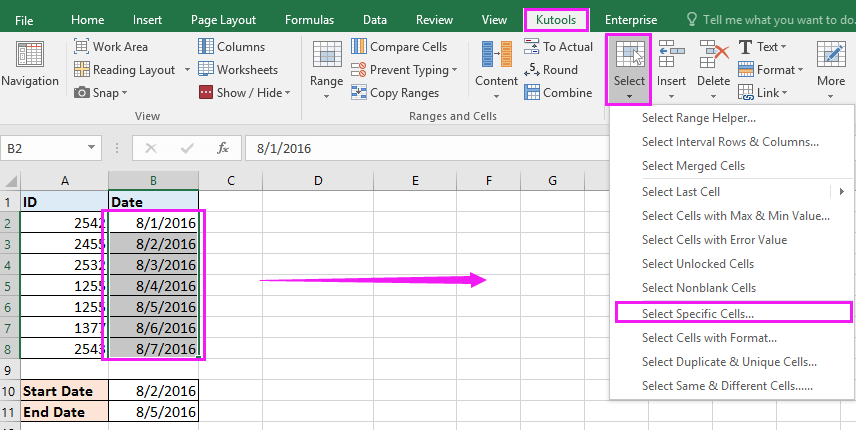
Task: Click the End Date value 8/5/2016 in row 11
Action: [x=153, y=411]
